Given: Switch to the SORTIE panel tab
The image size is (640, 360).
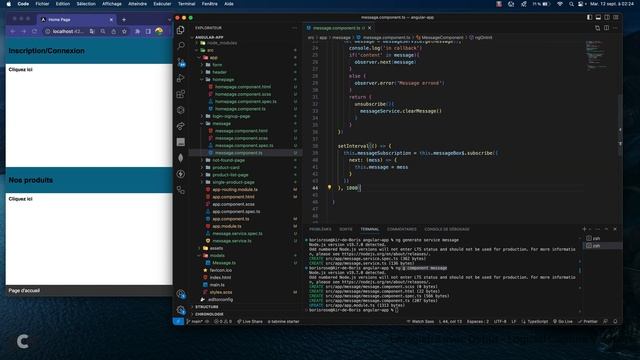Looking at the screenshot, I should click(345, 229).
